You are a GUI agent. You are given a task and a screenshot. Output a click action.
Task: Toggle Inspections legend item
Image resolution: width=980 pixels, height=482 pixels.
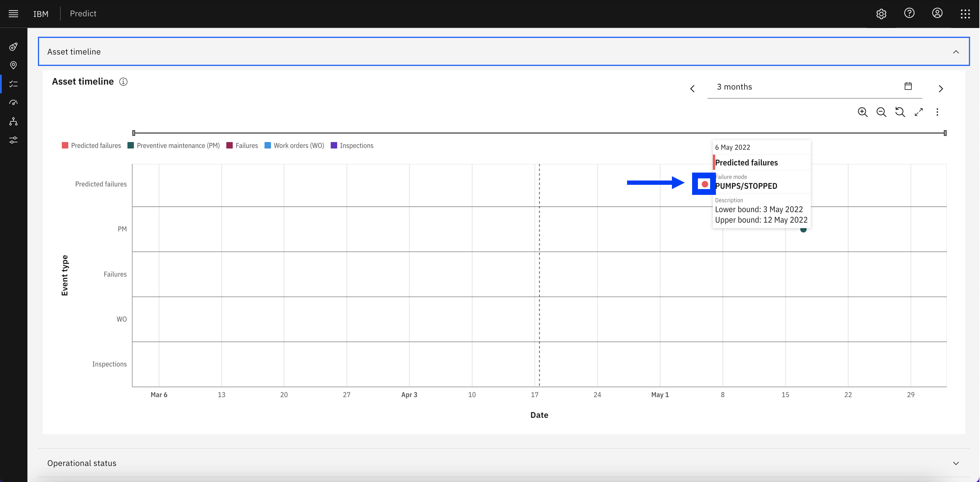coord(352,146)
